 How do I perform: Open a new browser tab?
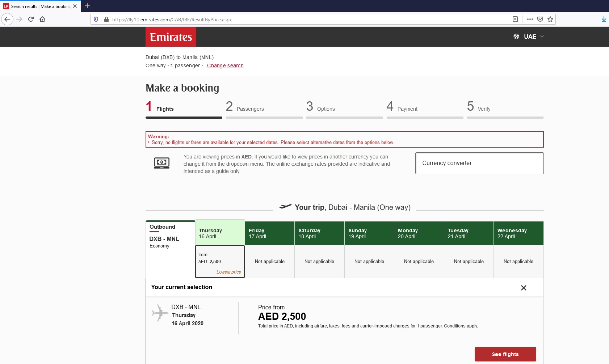(87, 6)
